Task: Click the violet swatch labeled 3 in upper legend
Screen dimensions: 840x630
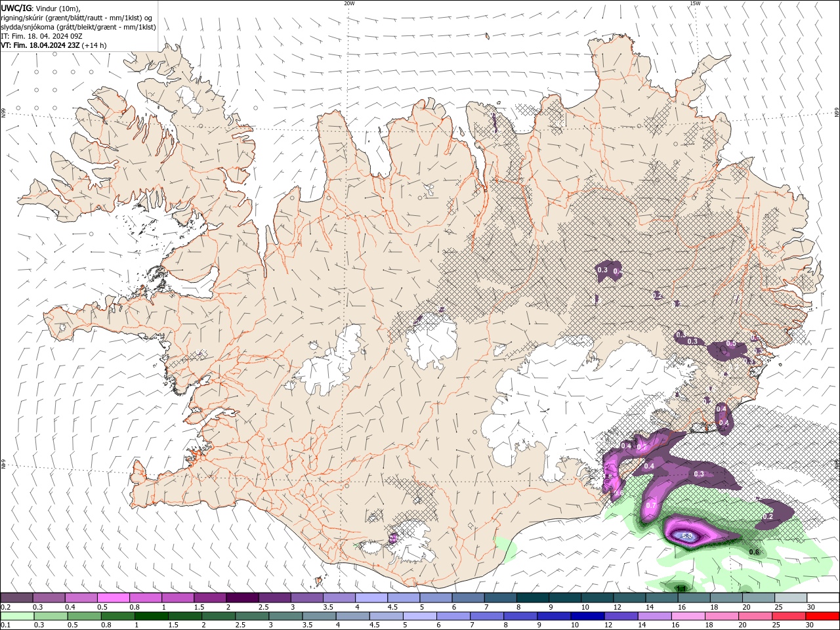Action: pos(307,598)
